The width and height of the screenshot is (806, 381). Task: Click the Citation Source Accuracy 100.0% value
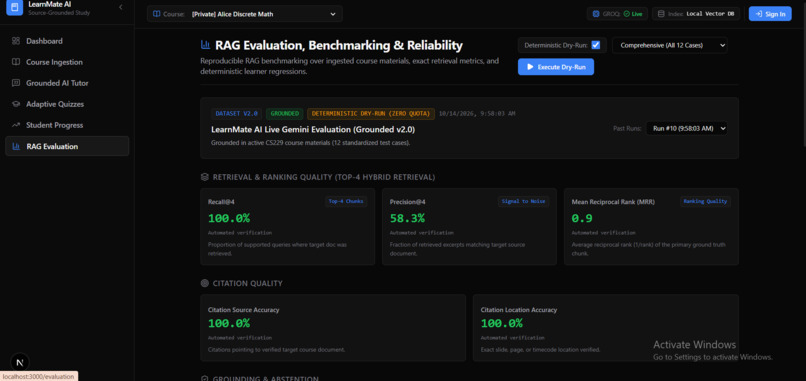pyautogui.click(x=229, y=323)
